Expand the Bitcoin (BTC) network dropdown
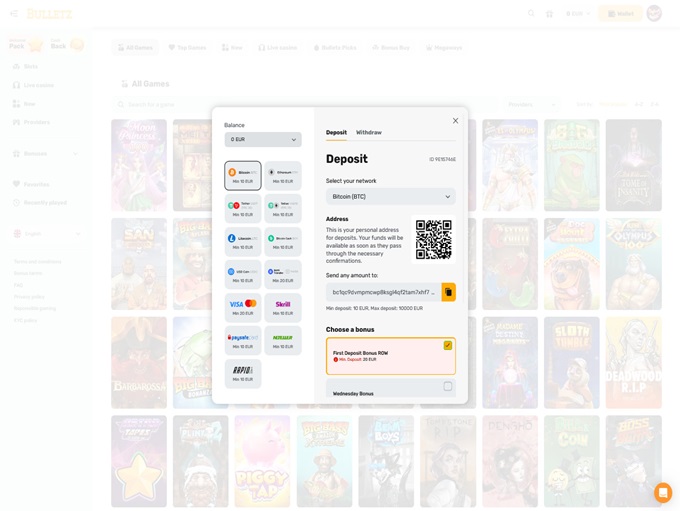The height and width of the screenshot is (511, 680). point(390,197)
